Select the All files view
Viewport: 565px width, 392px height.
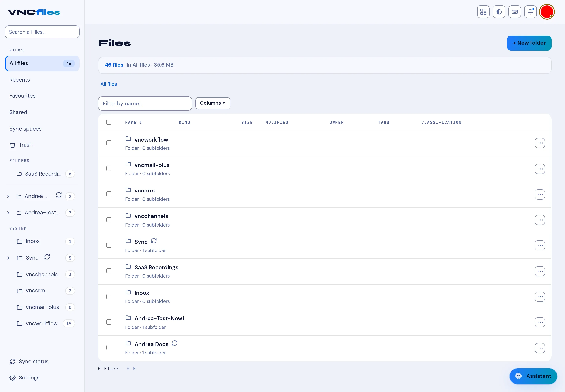click(x=42, y=63)
